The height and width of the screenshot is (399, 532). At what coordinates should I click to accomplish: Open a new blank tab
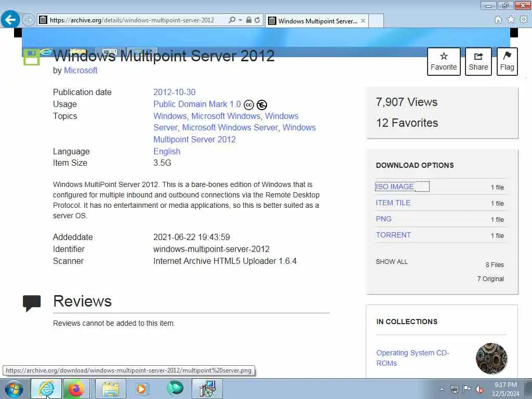[376, 21]
